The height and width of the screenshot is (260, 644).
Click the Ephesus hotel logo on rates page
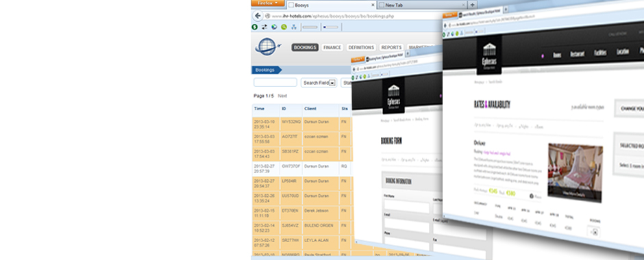point(489,54)
